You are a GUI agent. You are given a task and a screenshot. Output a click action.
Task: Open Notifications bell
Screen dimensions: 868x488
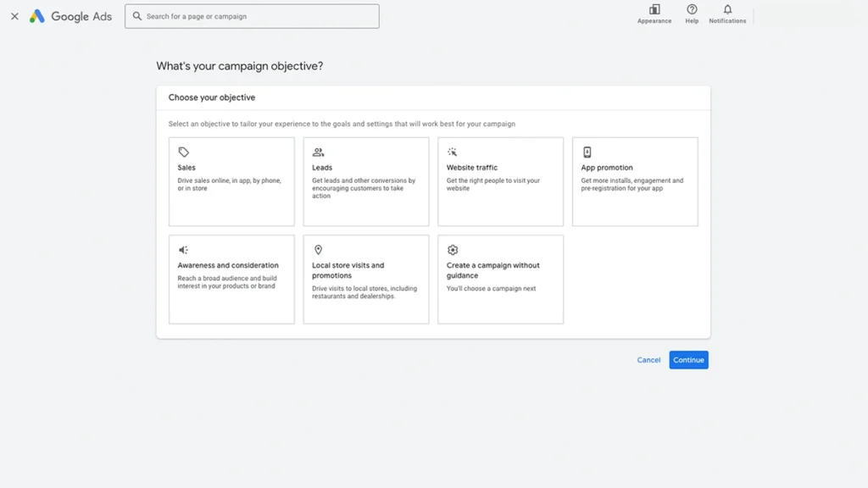pos(727,14)
